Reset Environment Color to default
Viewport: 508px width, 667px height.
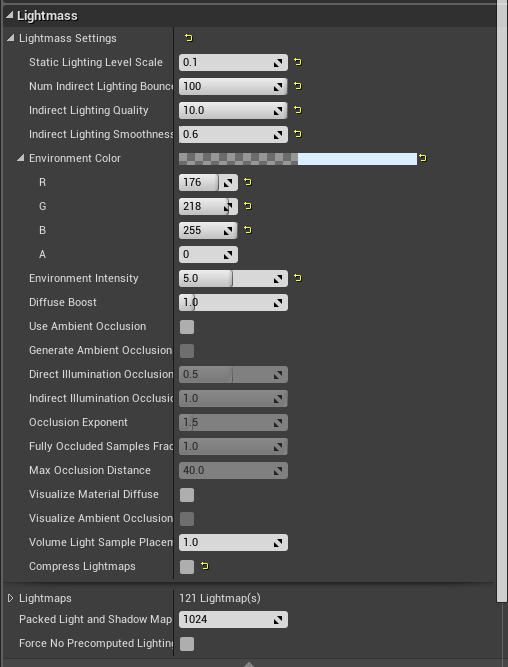[x=422, y=158]
